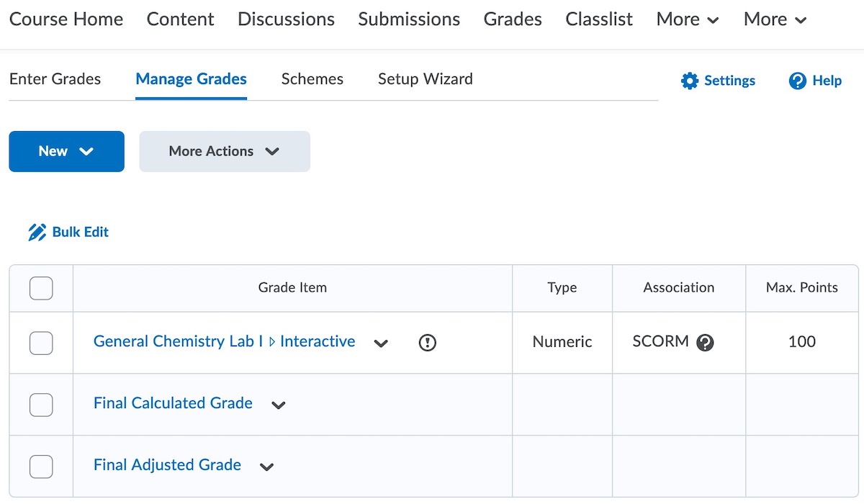Screen dimensions: 864x504
Task: Expand the Final Calculated Grade chevron menu
Action: [279, 405]
